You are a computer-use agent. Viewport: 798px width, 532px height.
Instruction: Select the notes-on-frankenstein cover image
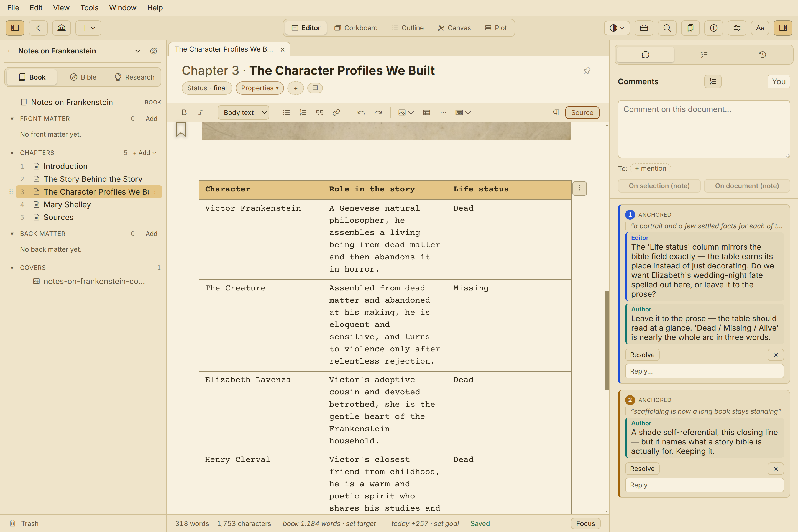click(x=89, y=281)
